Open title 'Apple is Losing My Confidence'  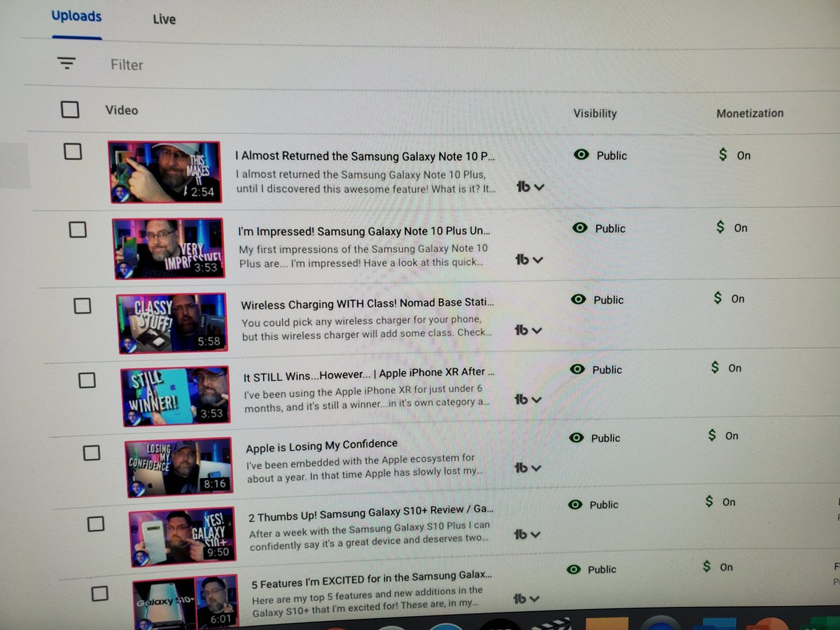(x=321, y=445)
